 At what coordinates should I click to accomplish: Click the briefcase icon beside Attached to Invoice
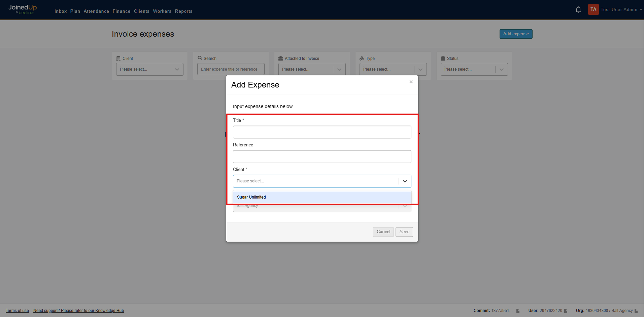click(x=281, y=58)
